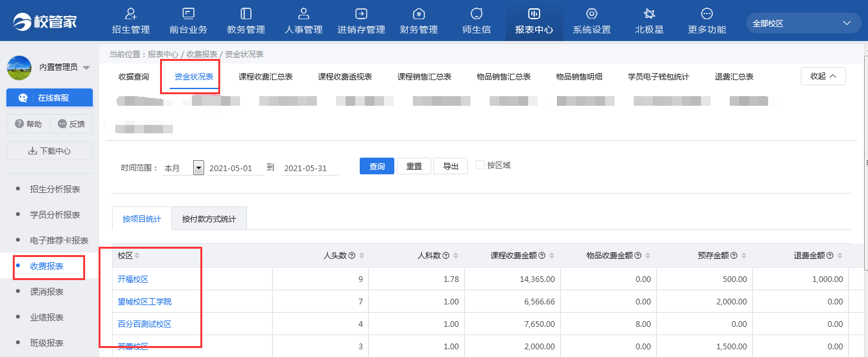Screen dimensions: 868x357
Task: Open the 北极星 module icon
Action: [649, 13]
